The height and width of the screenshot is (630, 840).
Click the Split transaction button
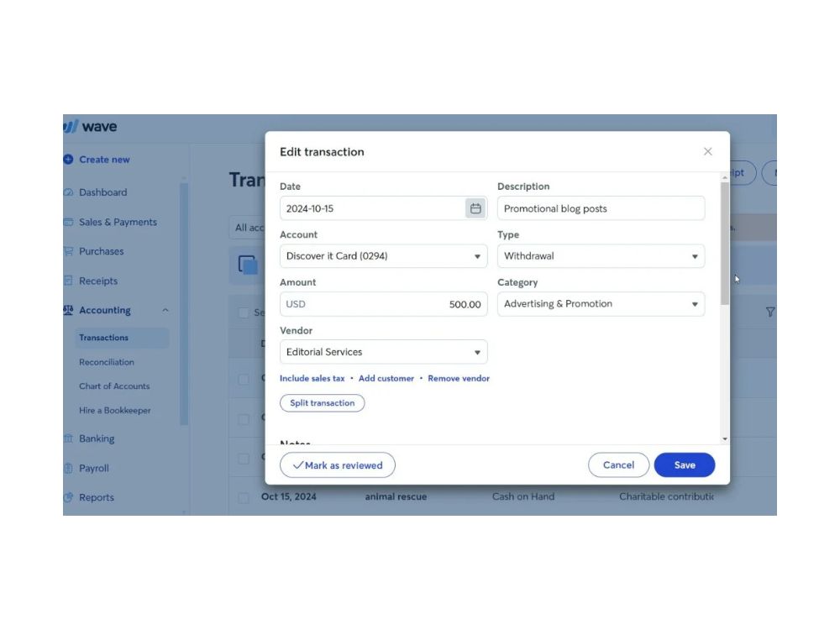point(322,403)
